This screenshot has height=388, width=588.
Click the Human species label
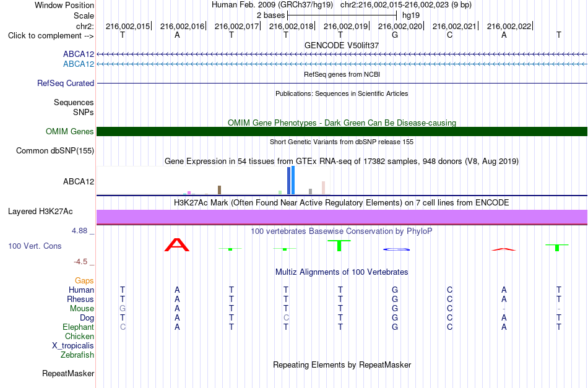[x=81, y=290]
